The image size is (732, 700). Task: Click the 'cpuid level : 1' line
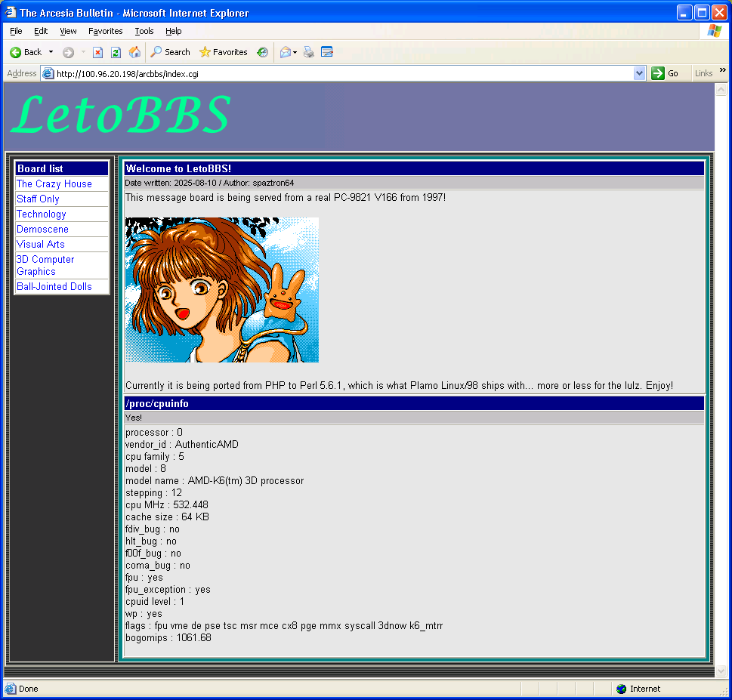tap(155, 602)
